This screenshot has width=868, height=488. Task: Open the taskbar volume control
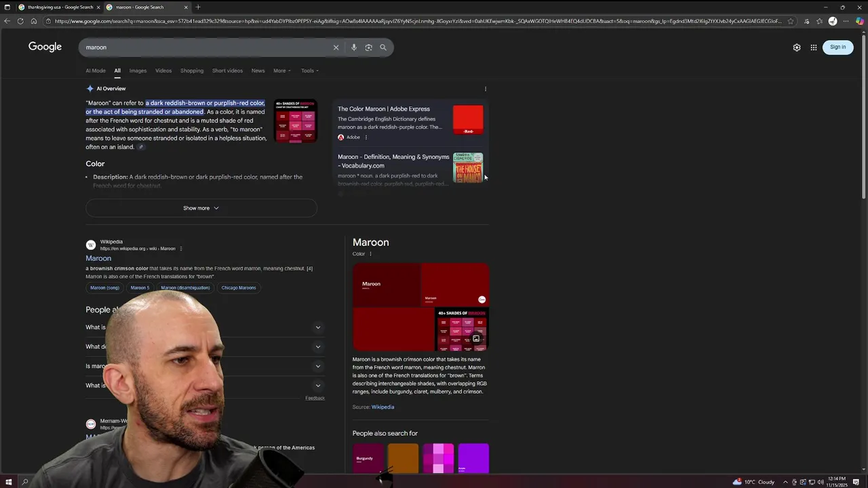pos(821,482)
